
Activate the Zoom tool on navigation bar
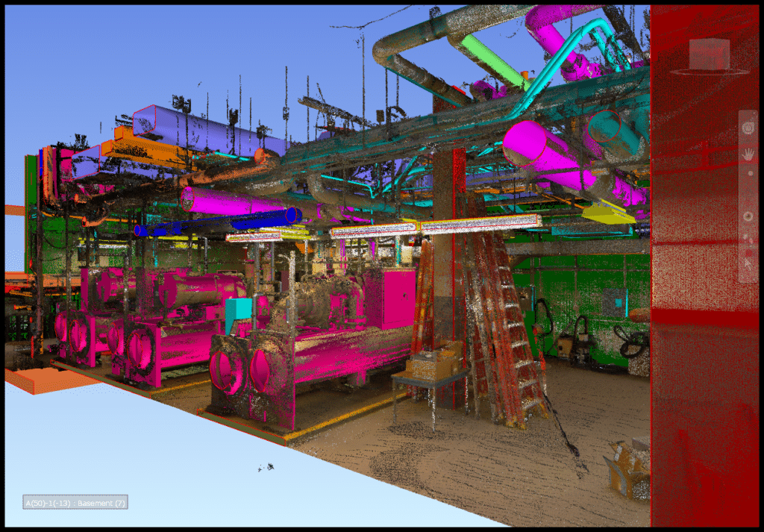[750, 173]
